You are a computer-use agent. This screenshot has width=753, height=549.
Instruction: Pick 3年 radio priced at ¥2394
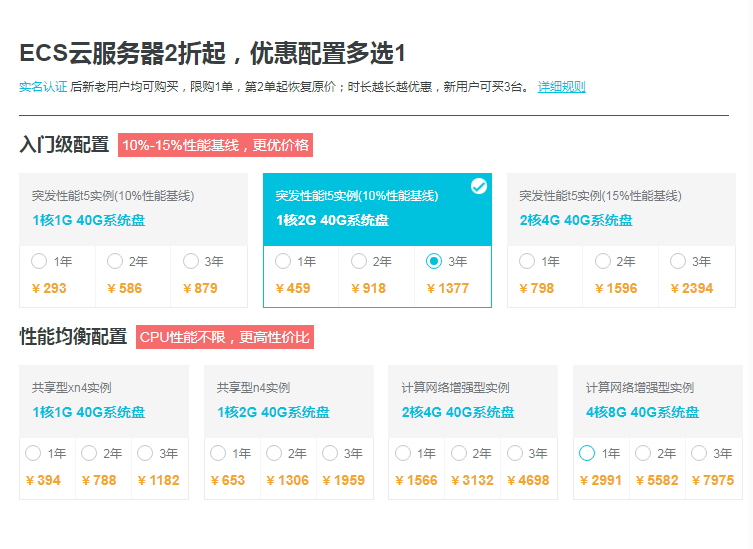[x=678, y=261]
